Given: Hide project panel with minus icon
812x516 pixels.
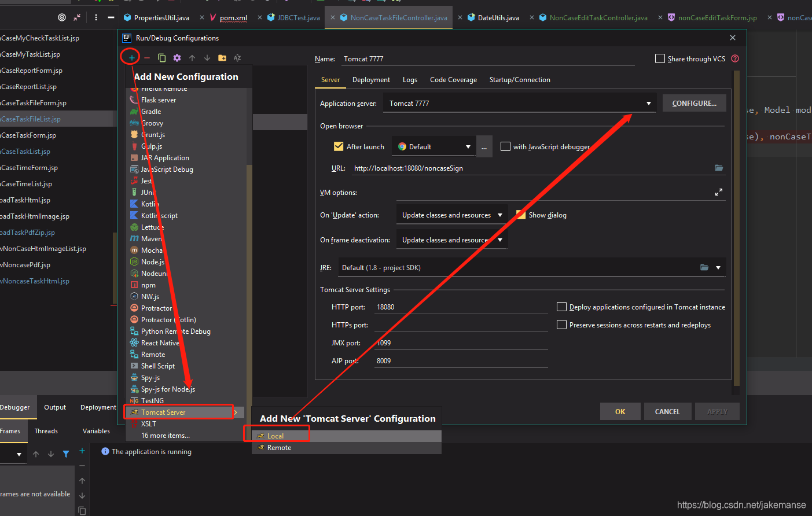Looking at the screenshot, I should click(x=111, y=17).
